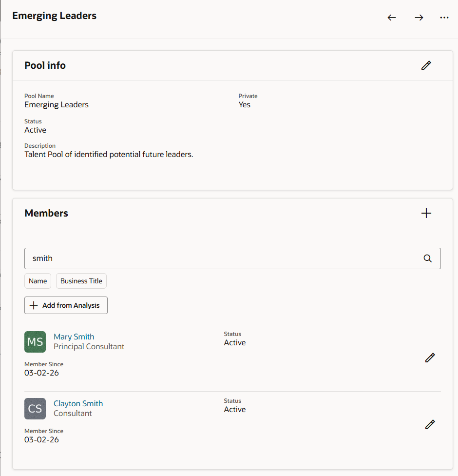Click inside the smith search input field

coord(195,258)
